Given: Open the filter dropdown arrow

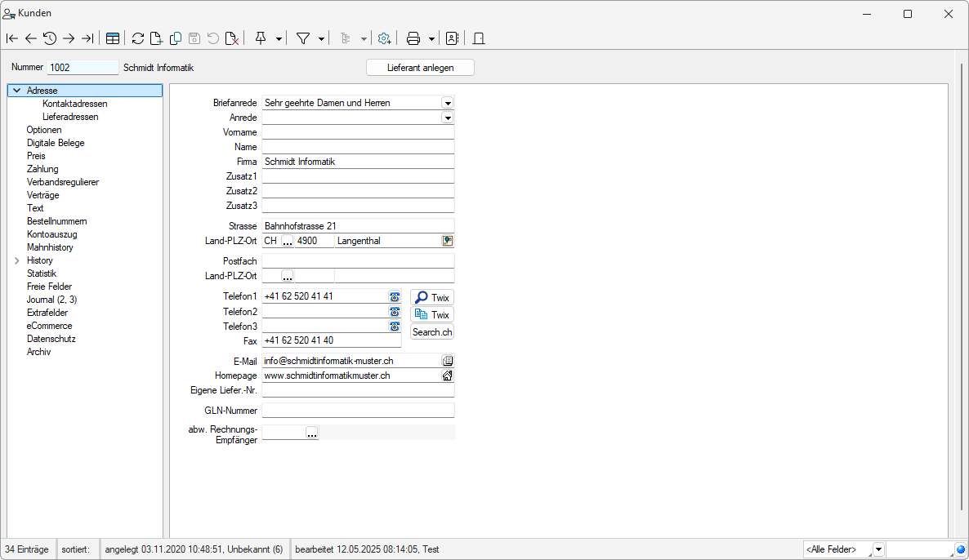Looking at the screenshot, I should click(x=321, y=39).
